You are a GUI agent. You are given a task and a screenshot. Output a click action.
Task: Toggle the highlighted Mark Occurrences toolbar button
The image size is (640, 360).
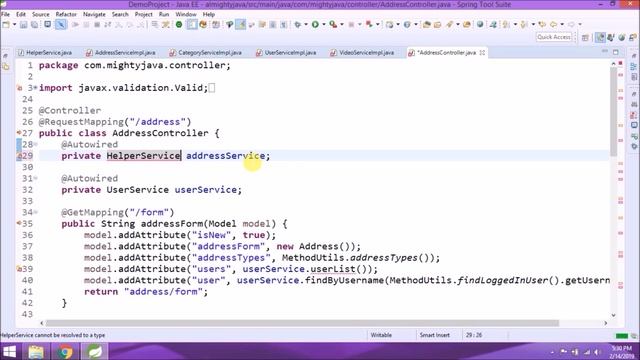click(x=241, y=24)
